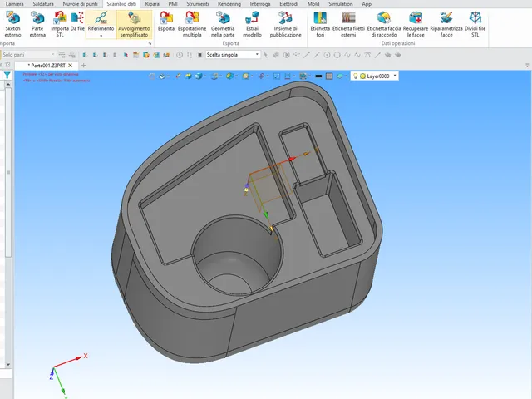Expand the cube display mode arrow

[x=204, y=76]
